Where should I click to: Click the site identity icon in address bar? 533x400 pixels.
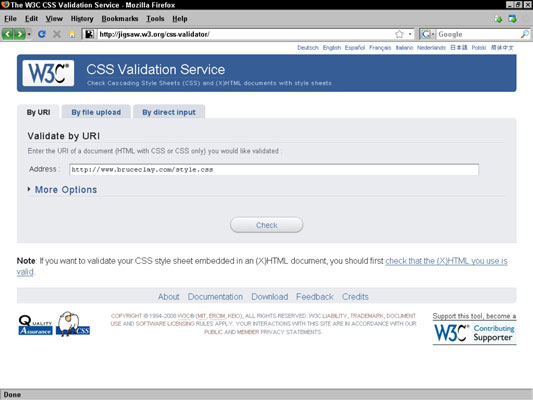click(89, 34)
